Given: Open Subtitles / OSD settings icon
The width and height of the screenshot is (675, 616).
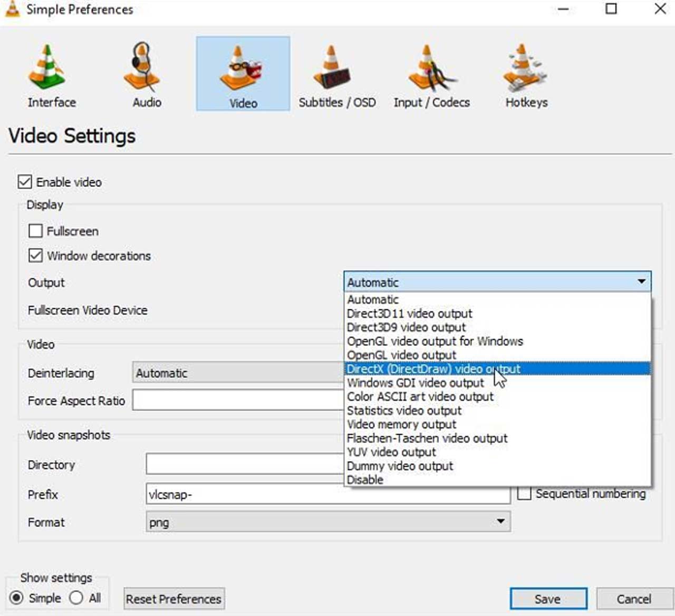Looking at the screenshot, I should (332, 67).
